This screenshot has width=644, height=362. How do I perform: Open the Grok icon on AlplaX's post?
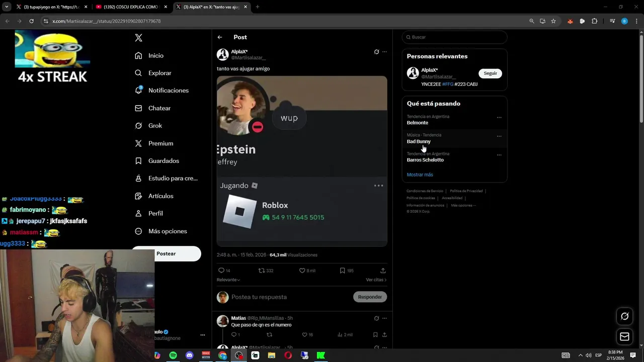coord(376,52)
